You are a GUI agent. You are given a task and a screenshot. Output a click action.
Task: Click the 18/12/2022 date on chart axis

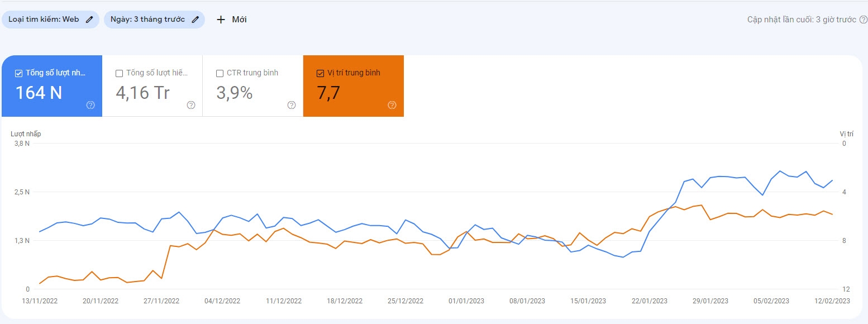[345, 301]
